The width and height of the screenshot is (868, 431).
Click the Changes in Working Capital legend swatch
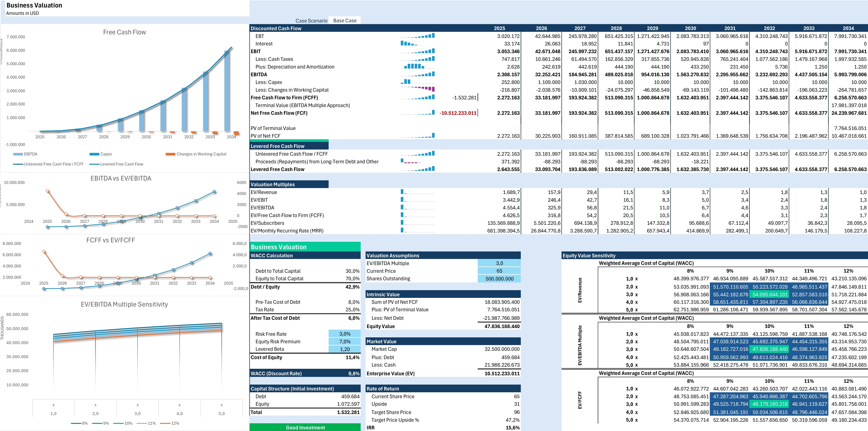170,154
